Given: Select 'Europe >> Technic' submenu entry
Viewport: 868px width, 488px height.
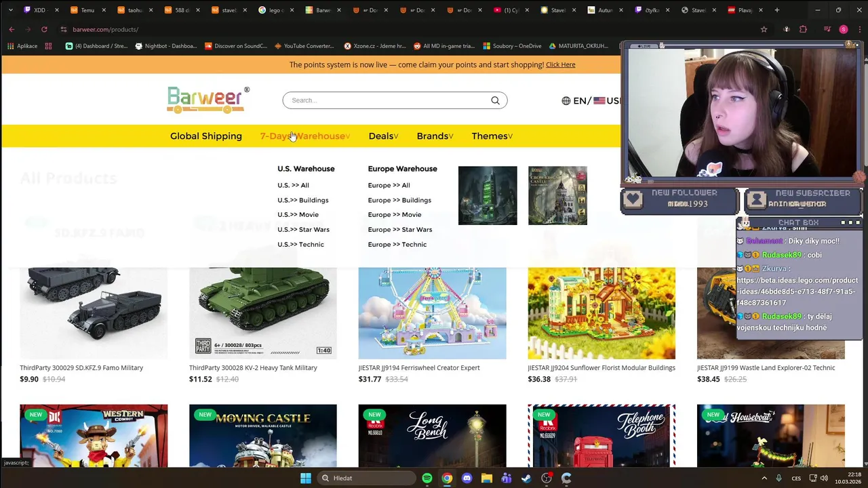Looking at the screenshot, I should [397, 245].
